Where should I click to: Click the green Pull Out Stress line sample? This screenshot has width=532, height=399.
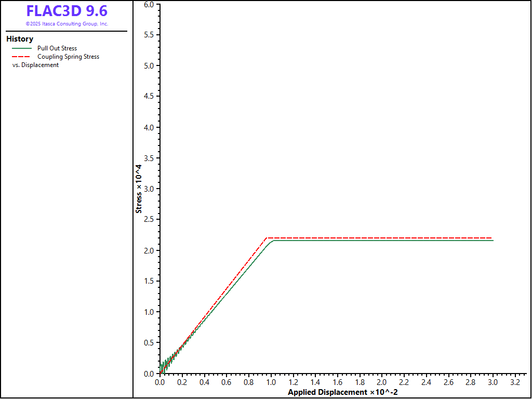[x=22, y=48]
